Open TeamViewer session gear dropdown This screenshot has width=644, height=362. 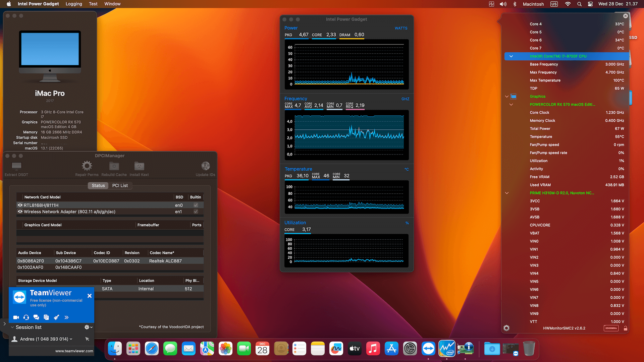(x=88, y=327)
